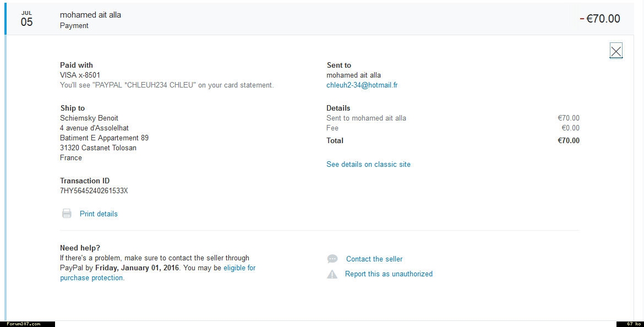Click the Schiemsky Benoit shipping name
This screenshot has height=327, width=644.
click(89, 118)
